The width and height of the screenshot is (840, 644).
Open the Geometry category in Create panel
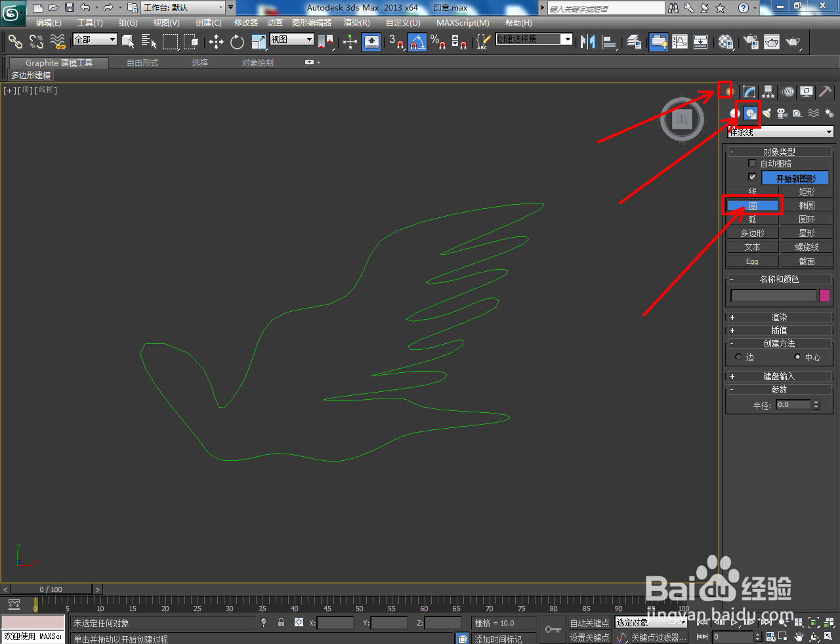click(733, 113)
